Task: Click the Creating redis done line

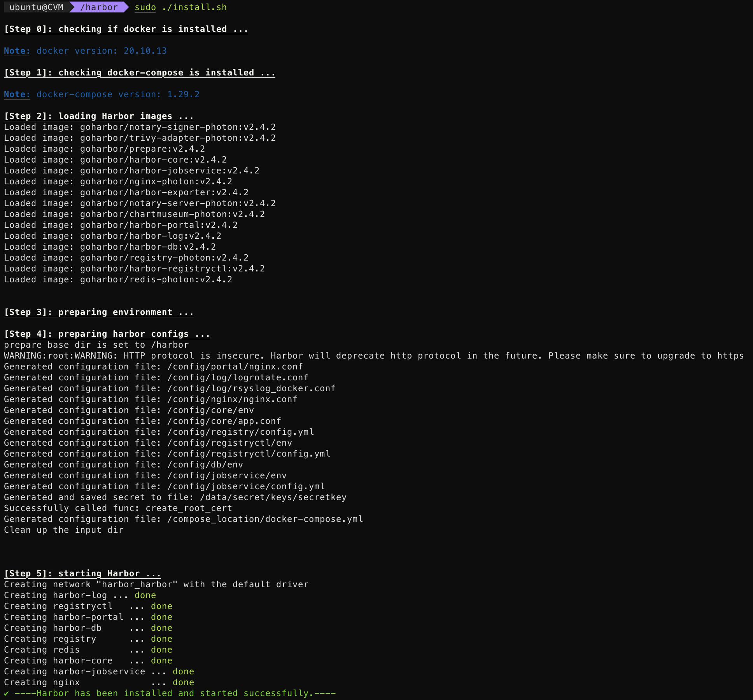Action: 88,650
